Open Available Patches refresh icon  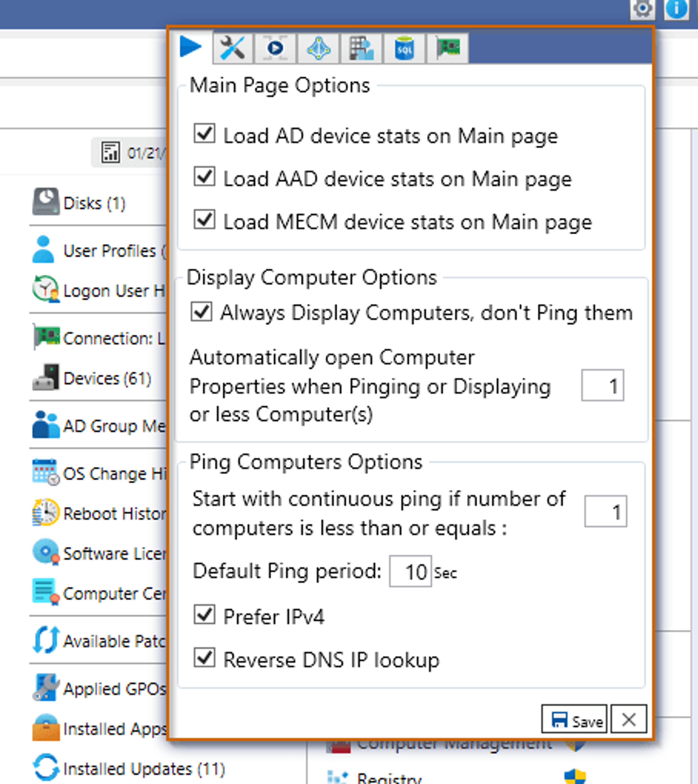[x=46, y=639]
